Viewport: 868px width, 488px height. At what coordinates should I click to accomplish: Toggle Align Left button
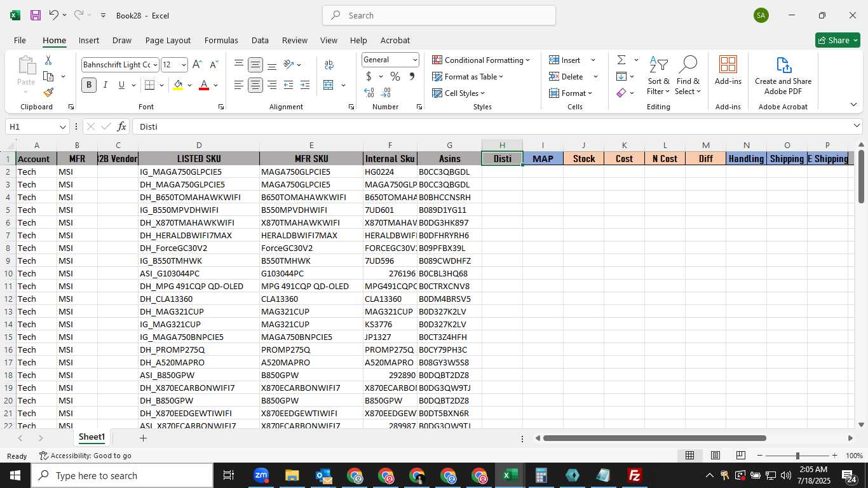click(239, 85)
